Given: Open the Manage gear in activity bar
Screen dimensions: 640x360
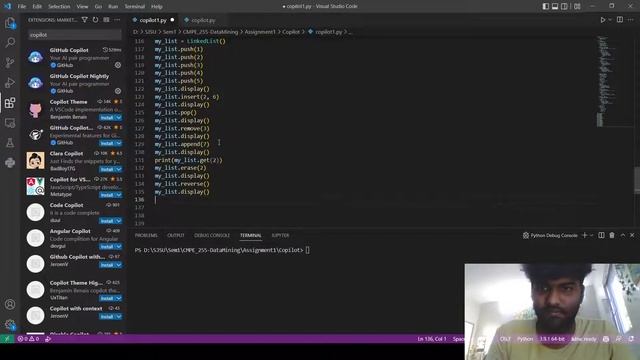Looking at the screenshot, I should tap(10, 324).
